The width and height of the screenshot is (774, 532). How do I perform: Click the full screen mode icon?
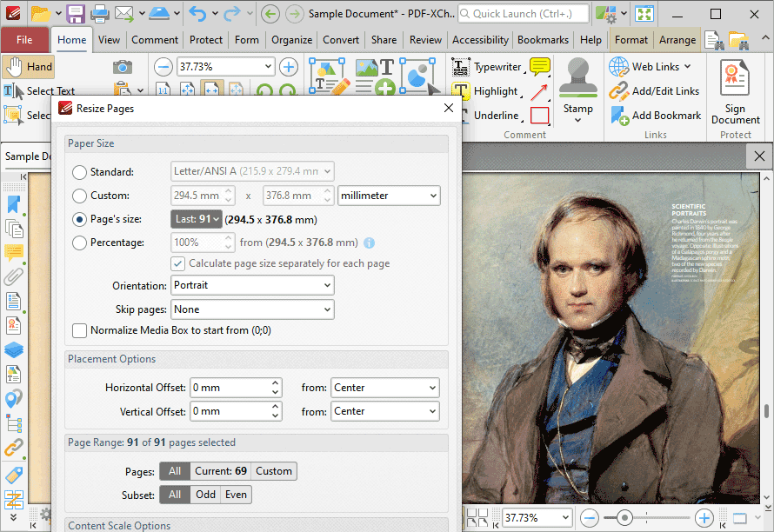pos(644,14)
